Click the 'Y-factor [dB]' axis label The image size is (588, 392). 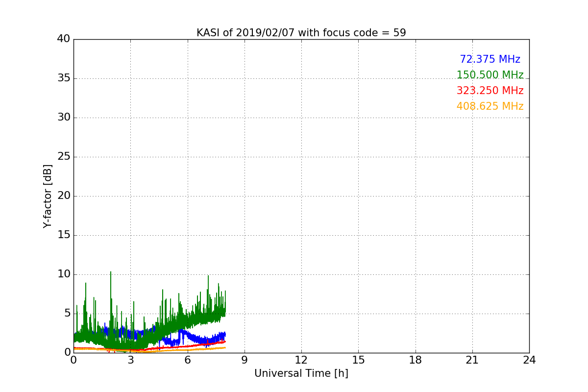(x=48, y=196)
